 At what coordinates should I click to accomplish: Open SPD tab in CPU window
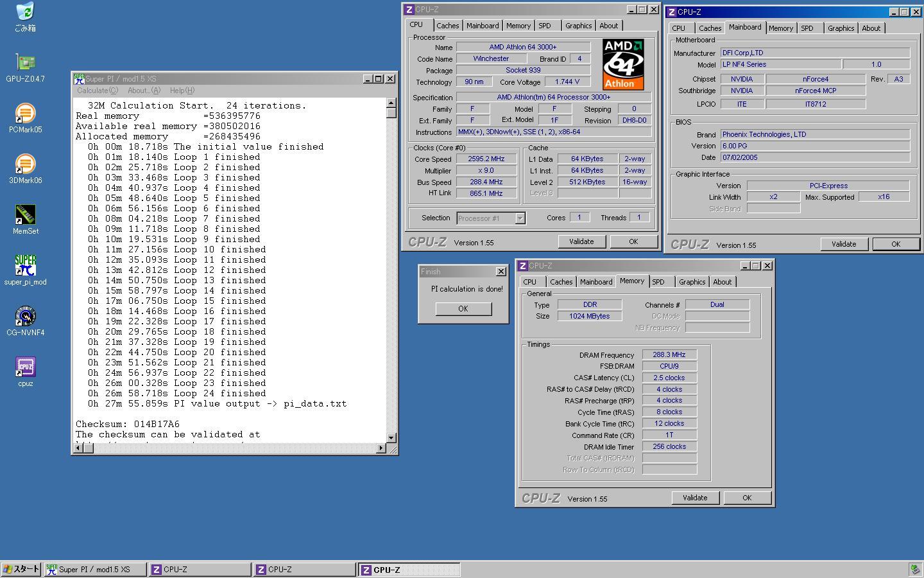click(545, 26)
